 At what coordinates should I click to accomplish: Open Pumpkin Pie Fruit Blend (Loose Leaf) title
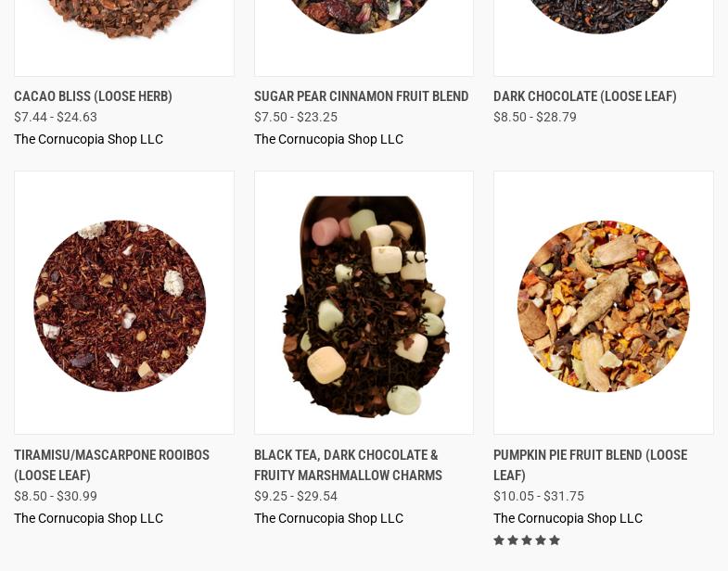pyautogui.click(x=591, y=465)
